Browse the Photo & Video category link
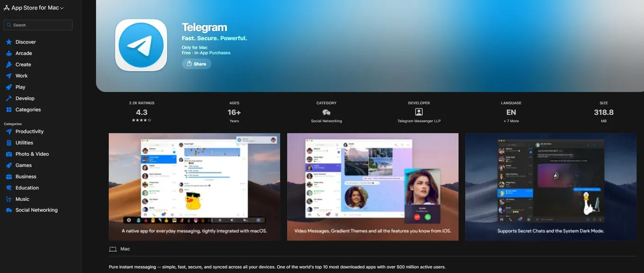 32,154
